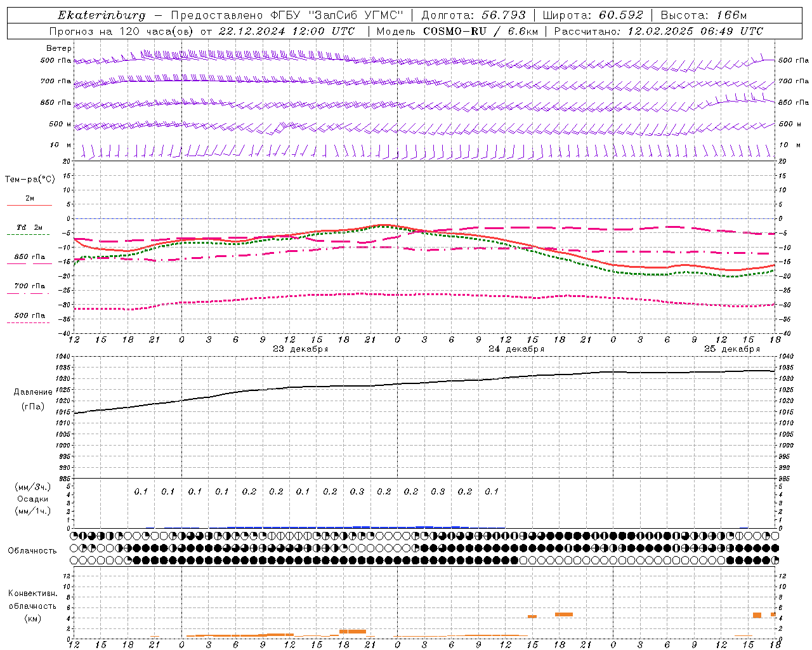Screen dimensions: 812x650
Task: Click the 'Ветер' wind section label
Action: pyautogui.click(x=59, y=48)
